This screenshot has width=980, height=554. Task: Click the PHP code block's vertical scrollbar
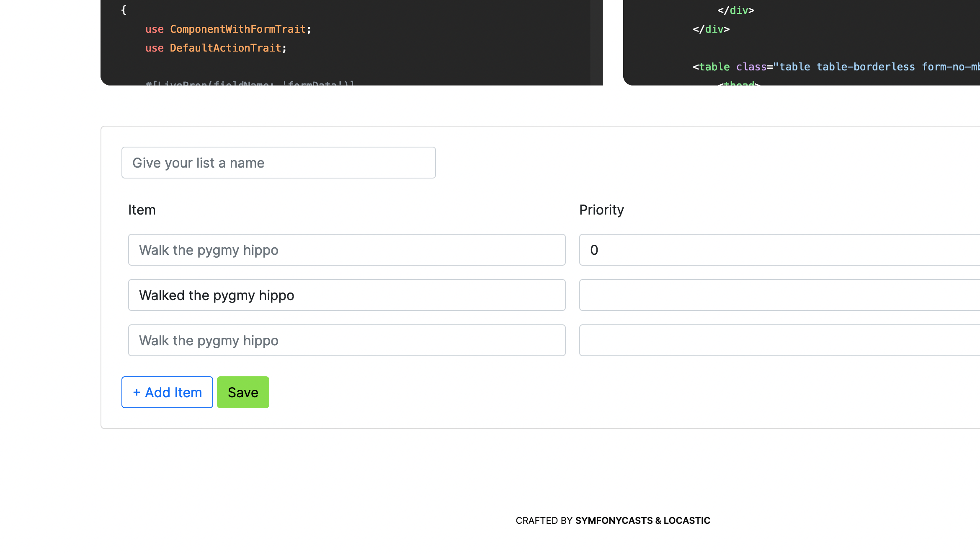[596, 42]
